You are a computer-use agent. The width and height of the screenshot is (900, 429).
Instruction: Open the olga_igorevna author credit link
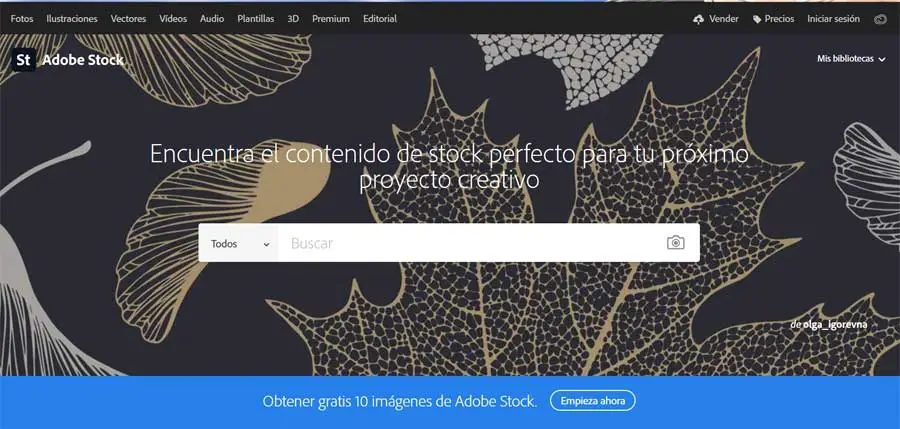(x=835, y=325)
